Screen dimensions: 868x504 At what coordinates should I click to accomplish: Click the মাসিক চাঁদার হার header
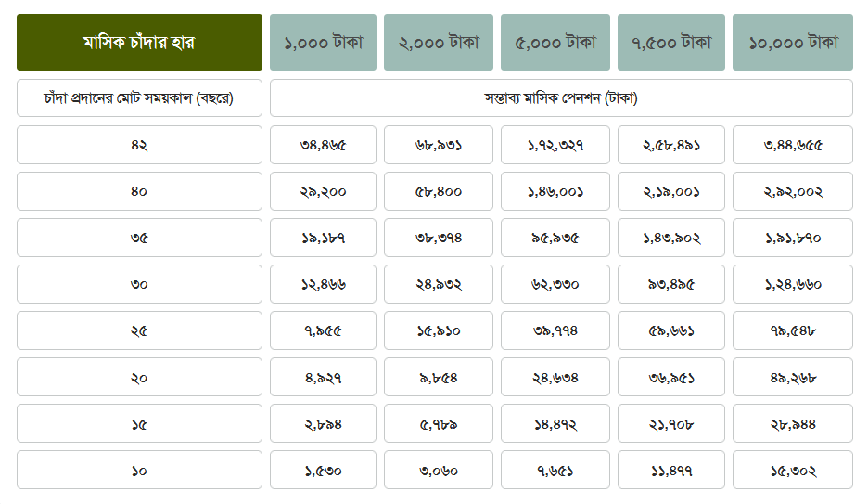(139, 43)
